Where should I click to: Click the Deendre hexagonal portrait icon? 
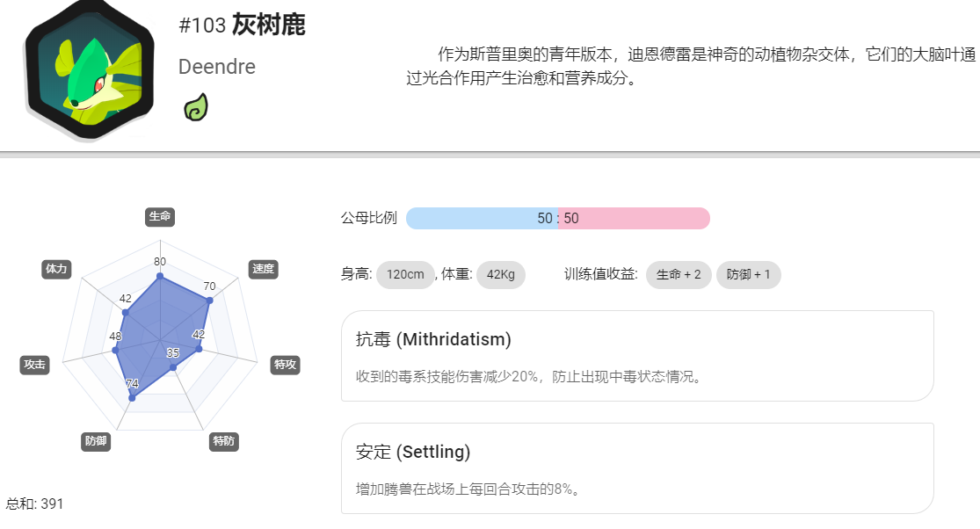click(89, 69)
